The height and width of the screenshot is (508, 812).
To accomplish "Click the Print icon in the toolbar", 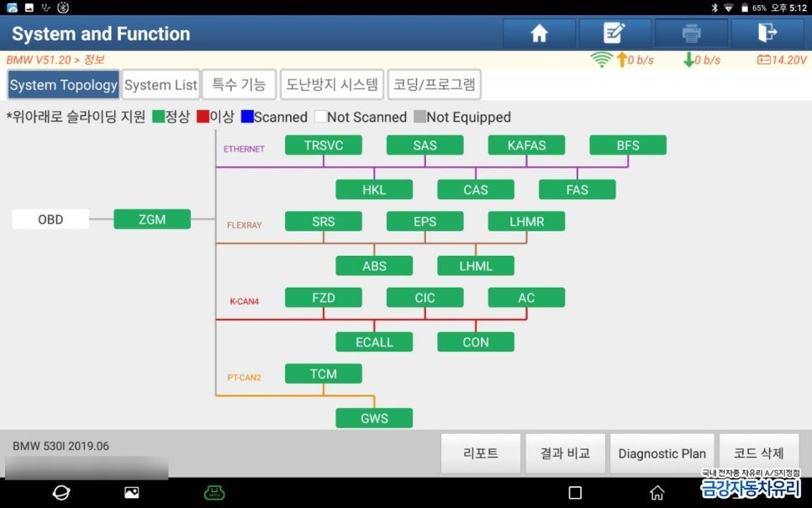I will tap(690, 32).
